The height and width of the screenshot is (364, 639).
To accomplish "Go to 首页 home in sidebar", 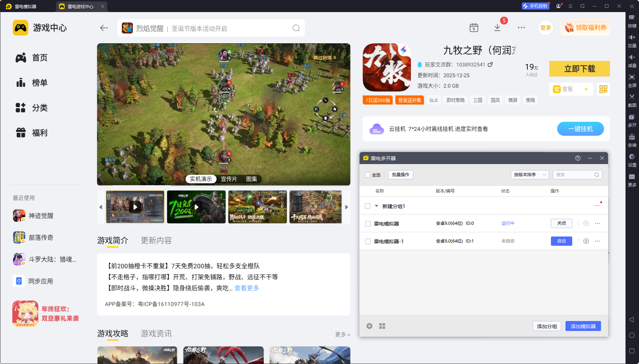I will click(x=31, y=58).
